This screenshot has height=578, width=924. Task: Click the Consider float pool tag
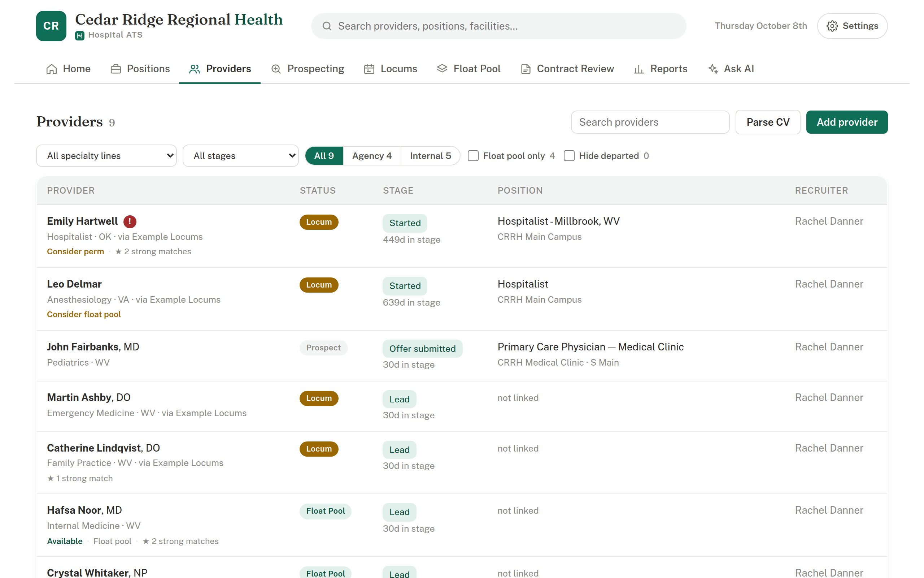tap(84, 314)
